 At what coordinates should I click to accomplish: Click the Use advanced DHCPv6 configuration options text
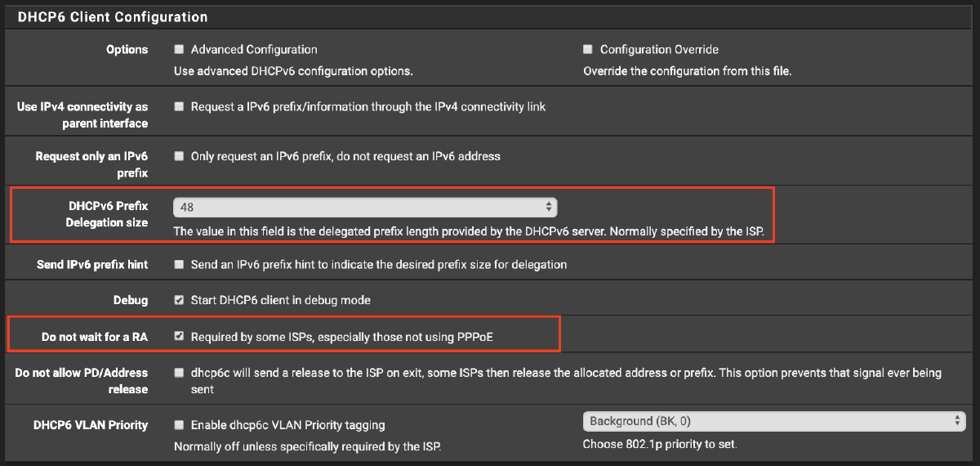pos(293,71)
